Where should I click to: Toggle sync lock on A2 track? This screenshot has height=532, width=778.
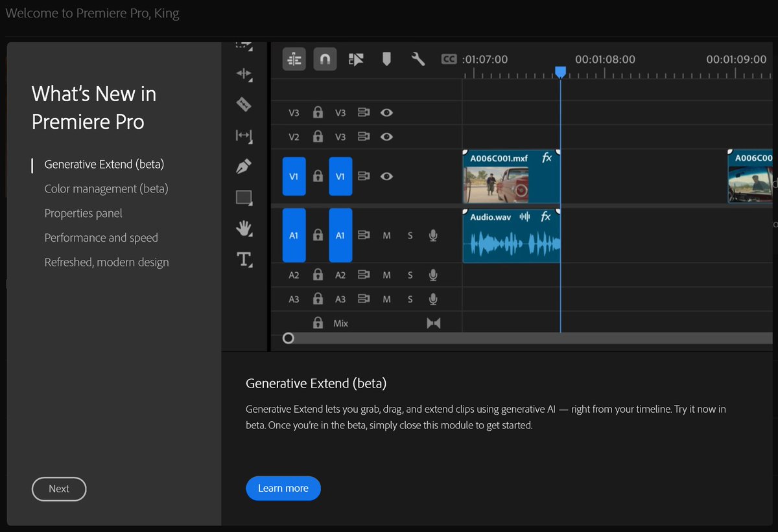coord(364,275)
